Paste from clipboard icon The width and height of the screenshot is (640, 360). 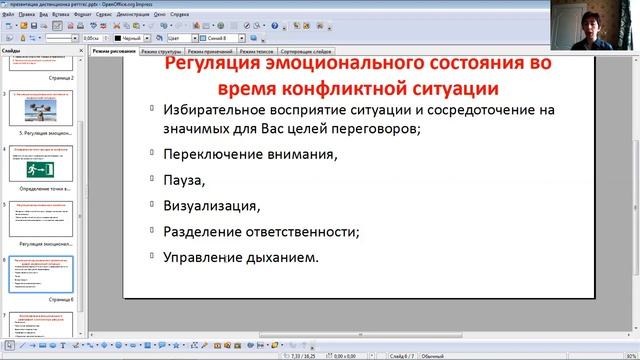click(136, 26)
